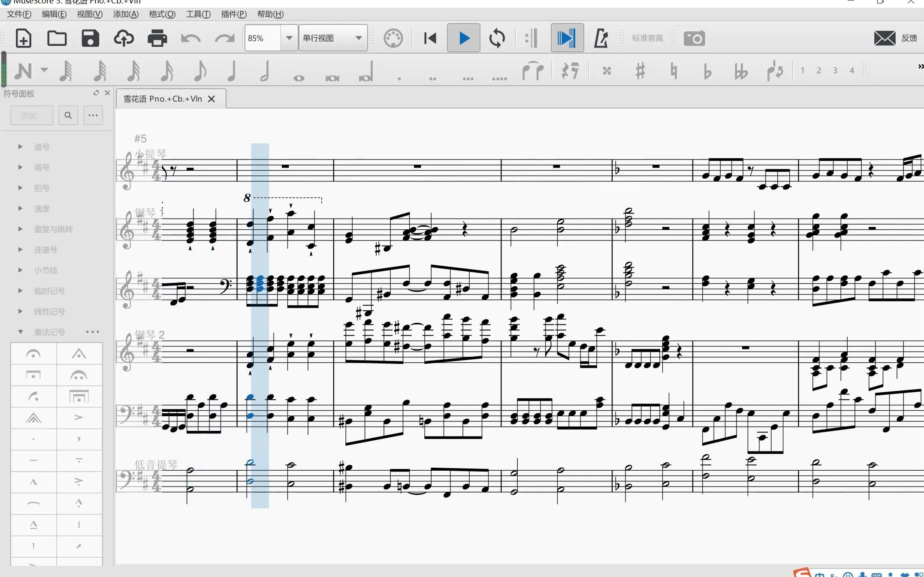924x577 pixels.
Task: Expand 重复与跳转 palette section
Action: coord(20,229)
